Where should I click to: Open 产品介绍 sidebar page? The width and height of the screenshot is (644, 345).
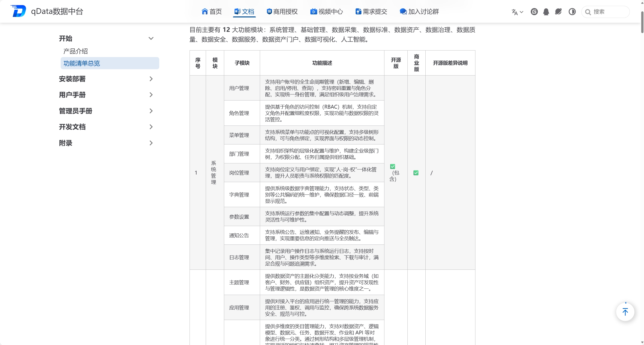click(x=76, y=51)
